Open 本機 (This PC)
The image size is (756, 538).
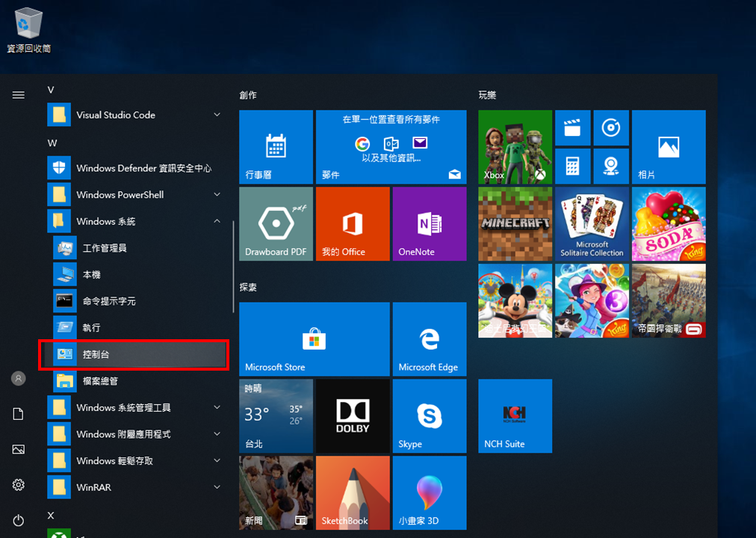click(x=135, y=274)
